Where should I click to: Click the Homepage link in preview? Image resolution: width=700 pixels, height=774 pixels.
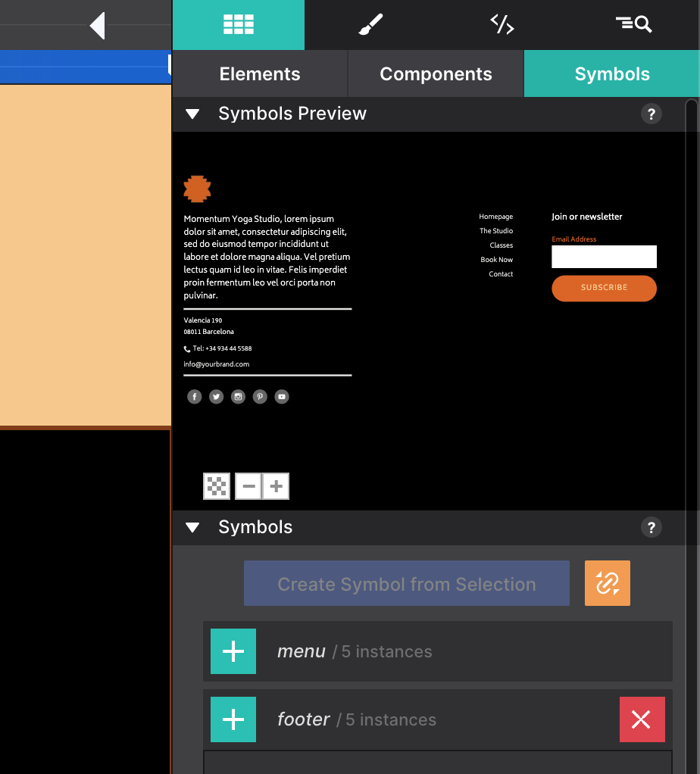[495, 217]
